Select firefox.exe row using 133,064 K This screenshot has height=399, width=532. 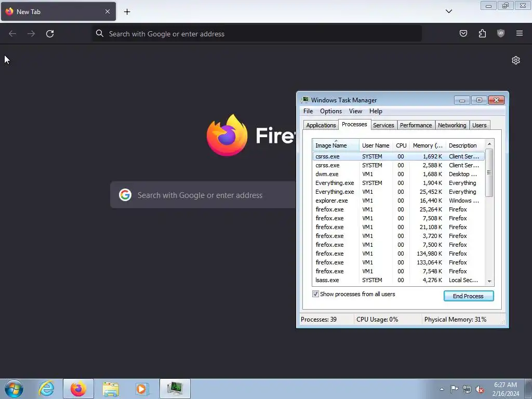398,262
